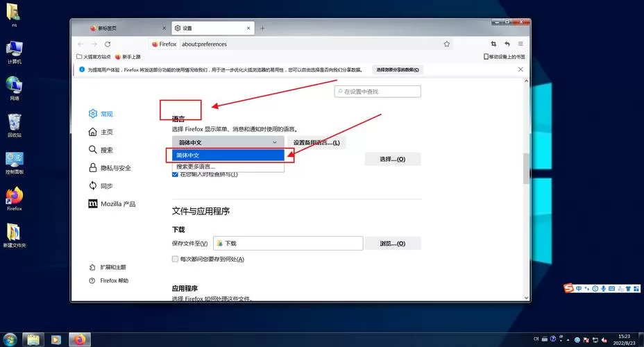Click the Firefox taskbar button
Viewport: 644px width, 347px height.
tap(79, 339)
